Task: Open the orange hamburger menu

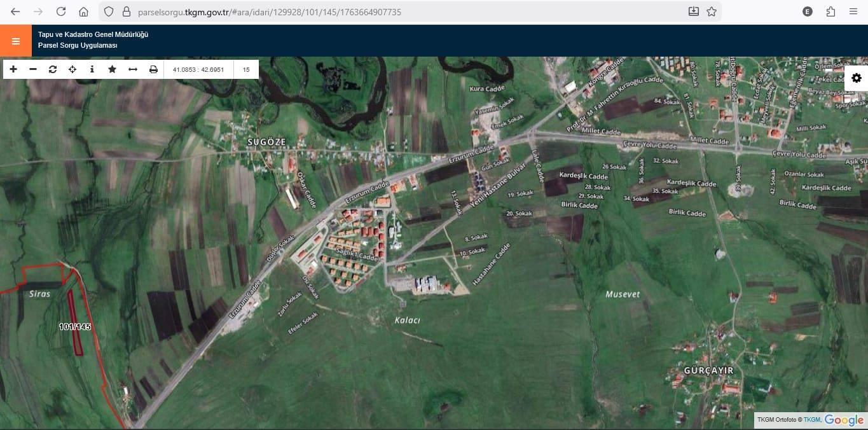Action: pyautogui.click(x=15, y=41)
